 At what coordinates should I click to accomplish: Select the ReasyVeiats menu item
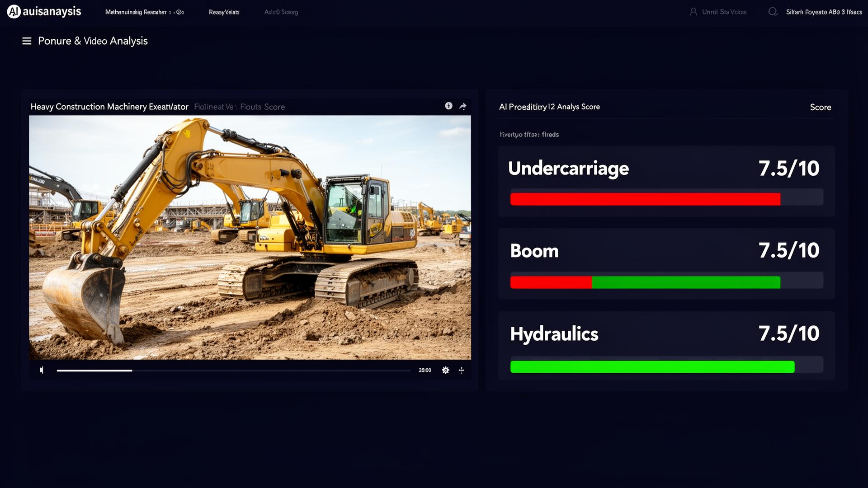(x=224, y=12)
